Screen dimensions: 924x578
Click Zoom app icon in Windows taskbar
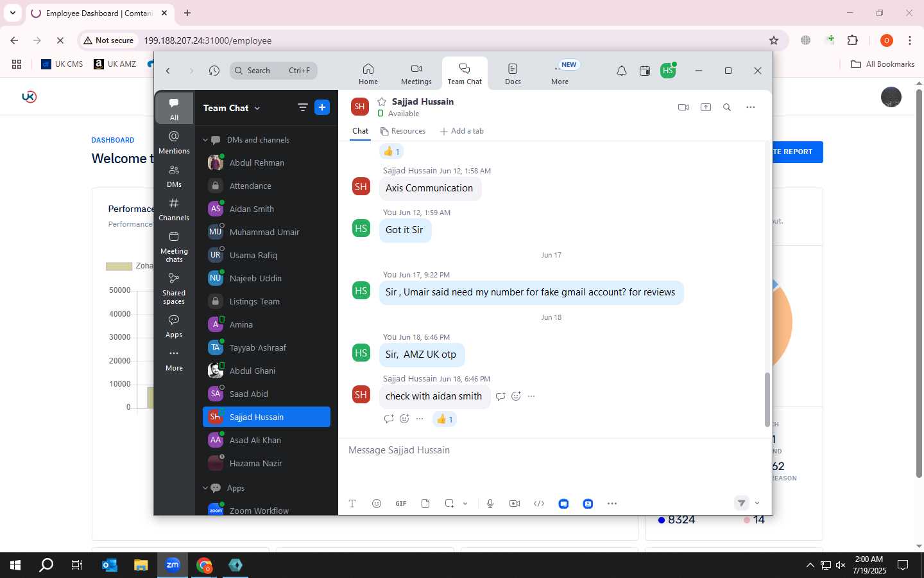pyautogui.click(x=173, y=565)
